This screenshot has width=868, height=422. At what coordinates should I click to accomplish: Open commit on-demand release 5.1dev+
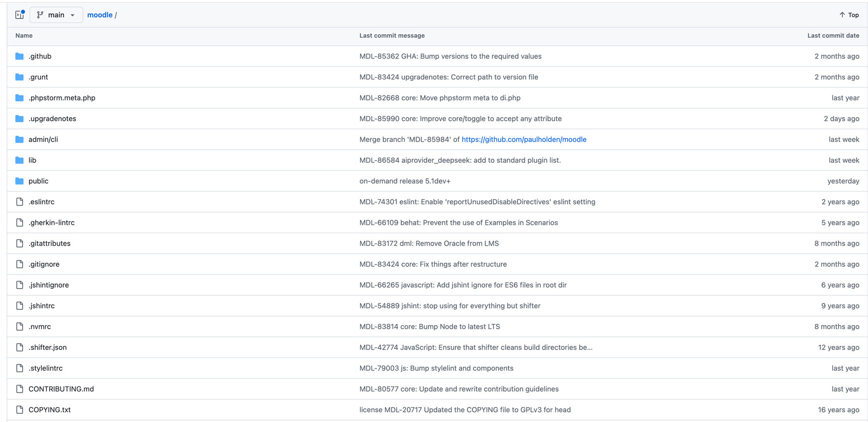(405, 181)
